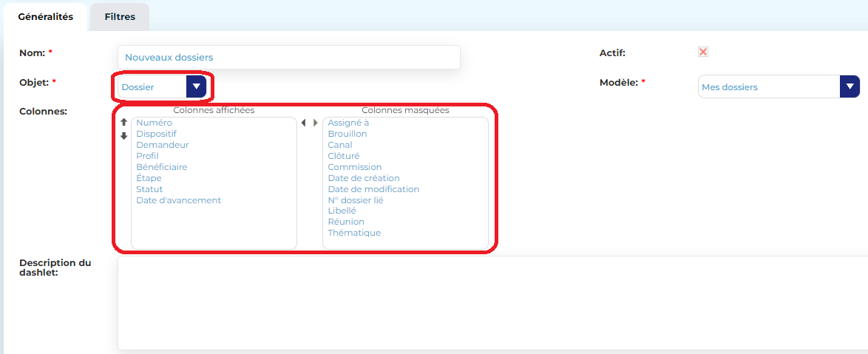Open the Objet dropdown
The width and height of the screenshot is (868, 354).
(x=195, y=86)
